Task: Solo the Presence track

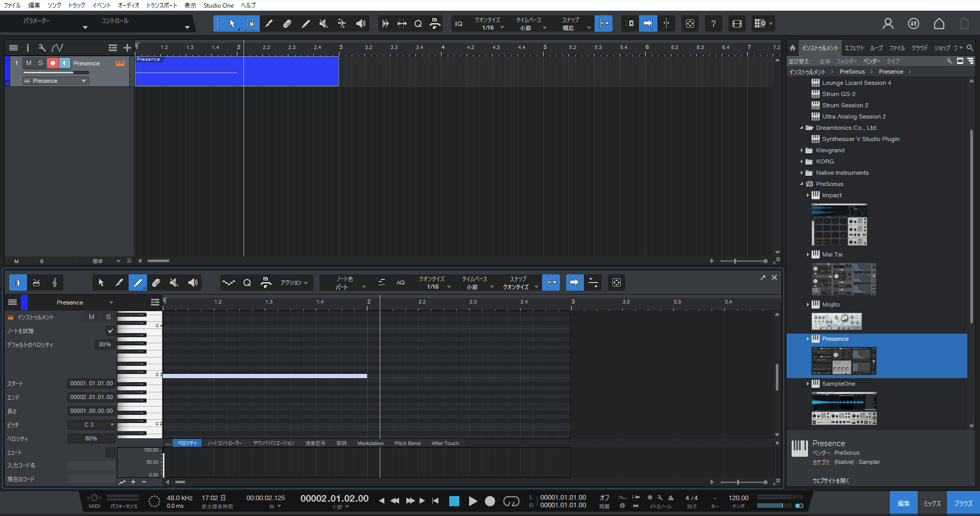Action: (x=40, y=63)
